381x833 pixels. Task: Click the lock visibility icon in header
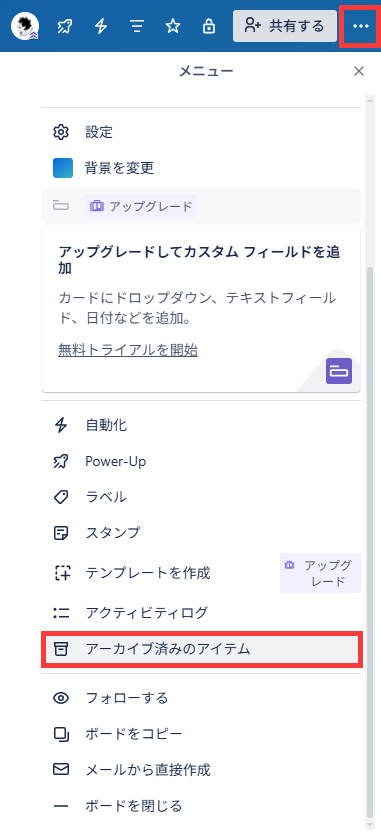tap(209, 26)
